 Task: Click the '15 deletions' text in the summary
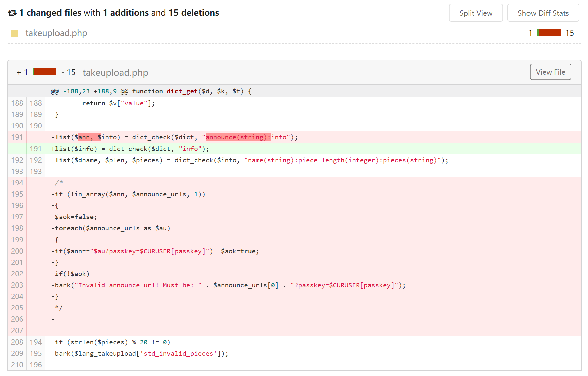tap(194, 13)
